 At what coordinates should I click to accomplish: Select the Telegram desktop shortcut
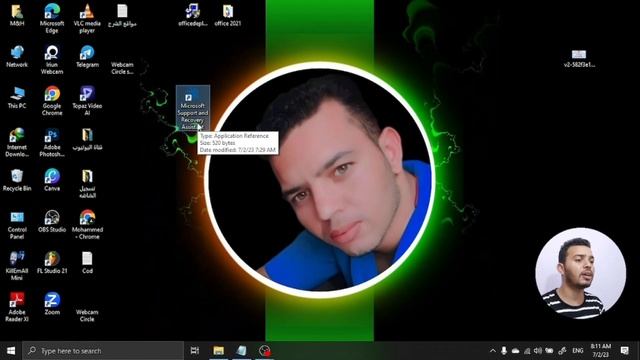click(87, 56)
